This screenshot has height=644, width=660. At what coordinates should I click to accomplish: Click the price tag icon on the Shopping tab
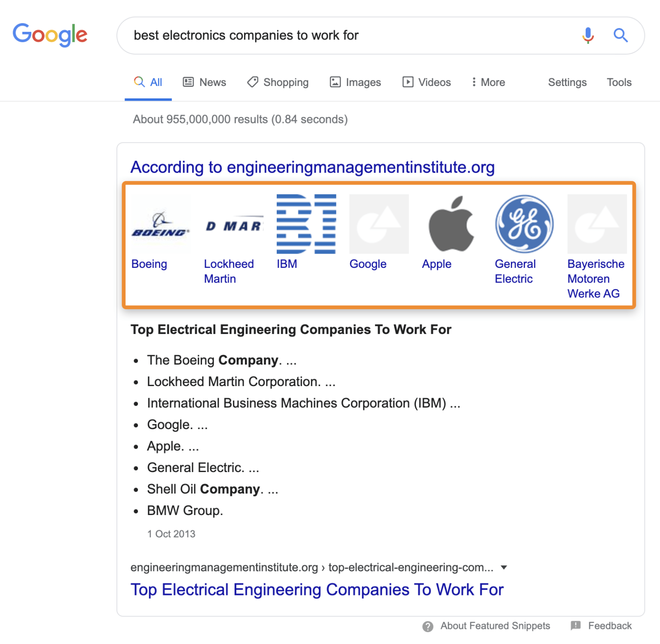(252, 82)
